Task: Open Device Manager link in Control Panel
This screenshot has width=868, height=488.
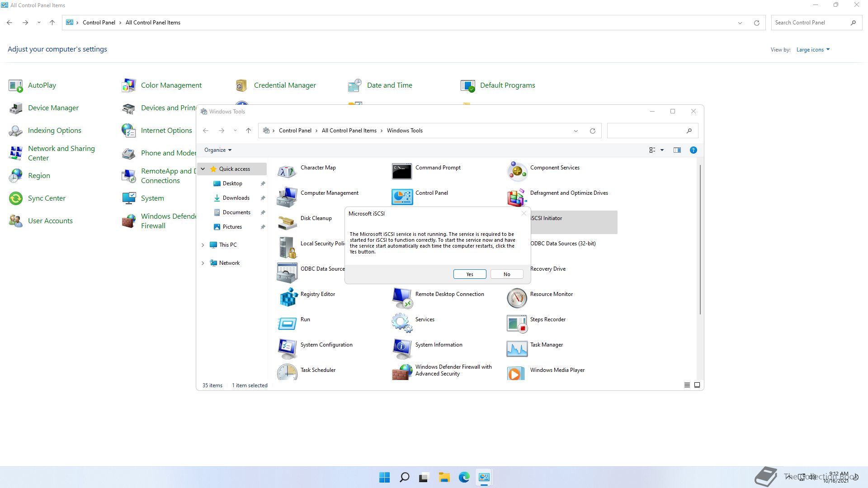Action: pos(53,108)
